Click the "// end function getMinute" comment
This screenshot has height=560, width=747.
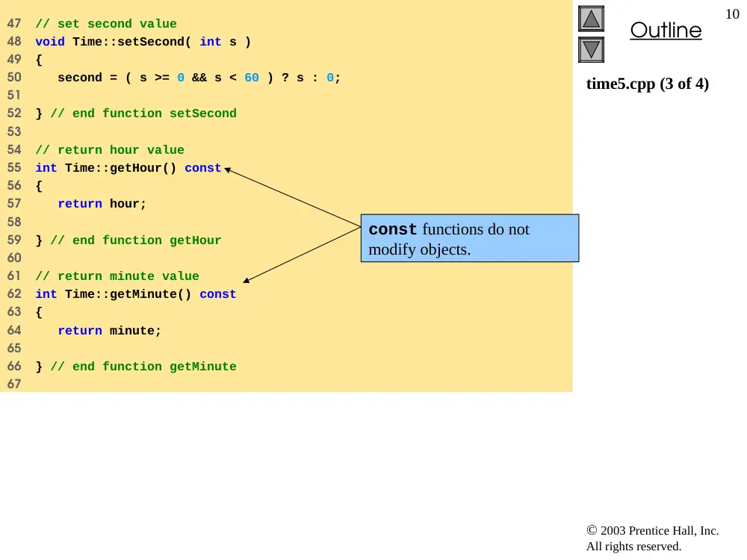[x=143, y=367]
